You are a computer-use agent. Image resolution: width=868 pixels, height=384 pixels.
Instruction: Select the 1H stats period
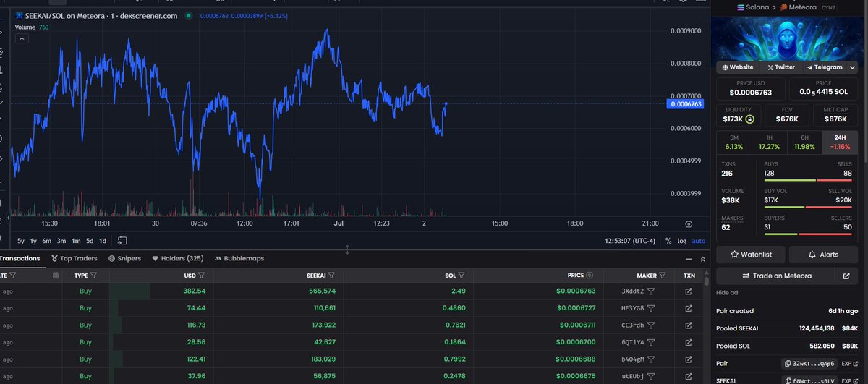click(x=770, y=142)
